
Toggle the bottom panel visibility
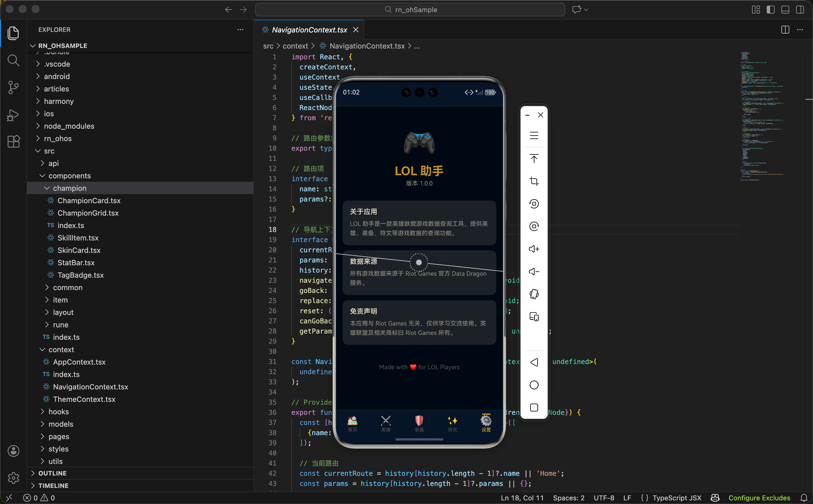point(785,10)
